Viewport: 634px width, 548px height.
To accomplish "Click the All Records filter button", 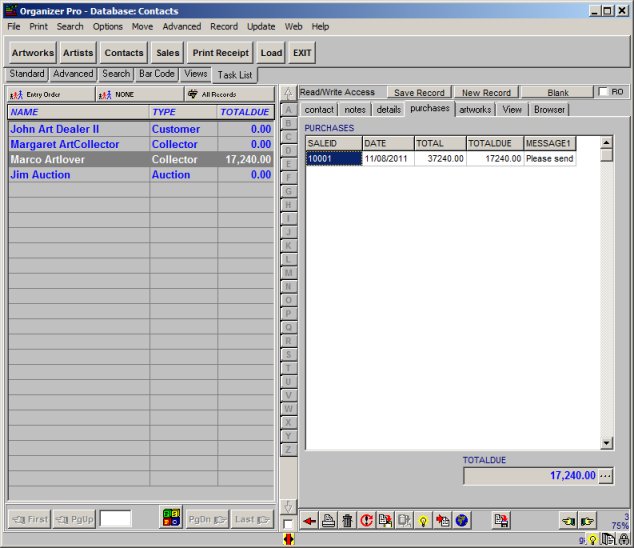I will point(229,94).
